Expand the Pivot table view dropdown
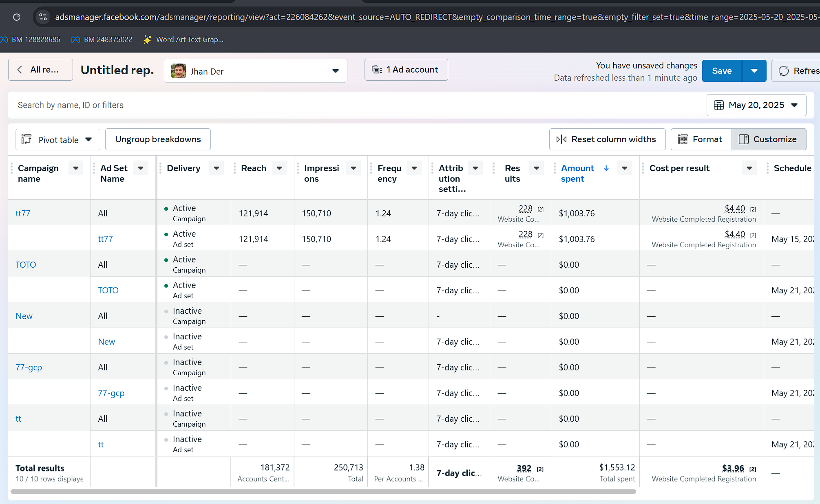The width and height of the screenshot is (820, 504). (57, 140)
